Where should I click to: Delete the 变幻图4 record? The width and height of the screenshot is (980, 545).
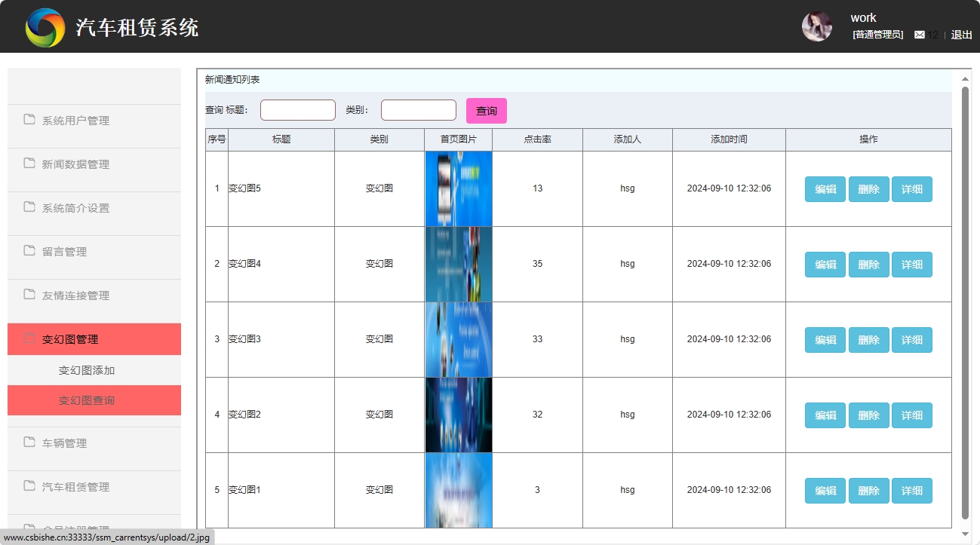point(868,264)
